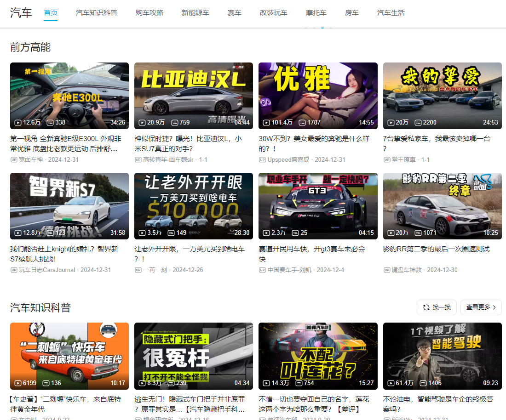Go to the 购车攻略 tab
Viewport: 506px width, 420px height.
coord(149,13)
